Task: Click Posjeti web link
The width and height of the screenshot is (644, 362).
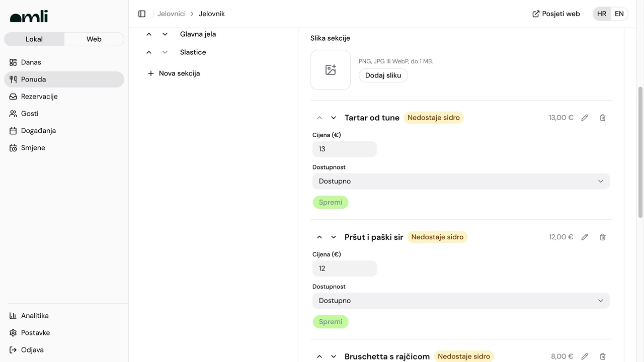Action: 556,14
